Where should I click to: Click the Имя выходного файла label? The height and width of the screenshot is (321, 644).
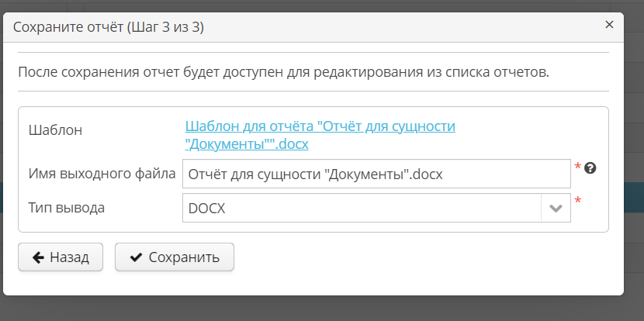click(102, 173)
